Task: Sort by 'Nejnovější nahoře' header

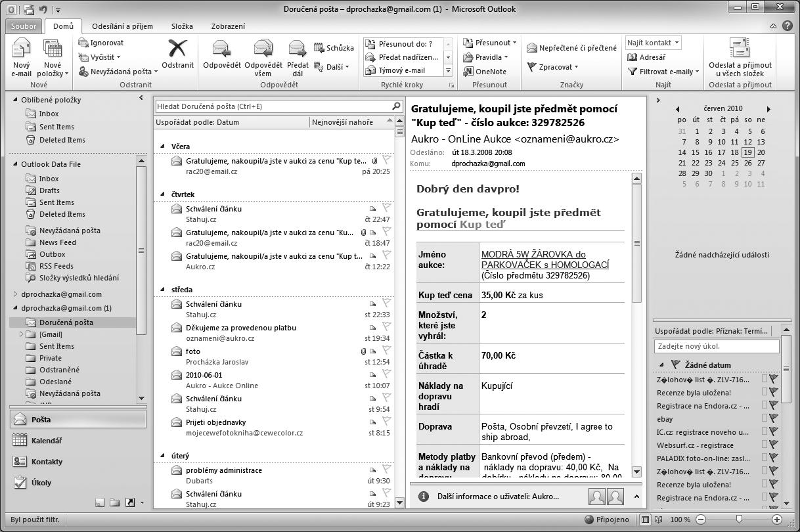Action: [x=352, y=122]
